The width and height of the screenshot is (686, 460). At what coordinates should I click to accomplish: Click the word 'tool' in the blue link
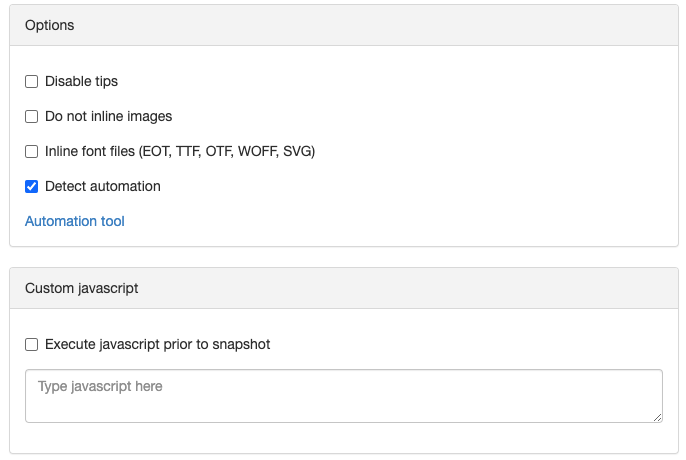point(112,221)
